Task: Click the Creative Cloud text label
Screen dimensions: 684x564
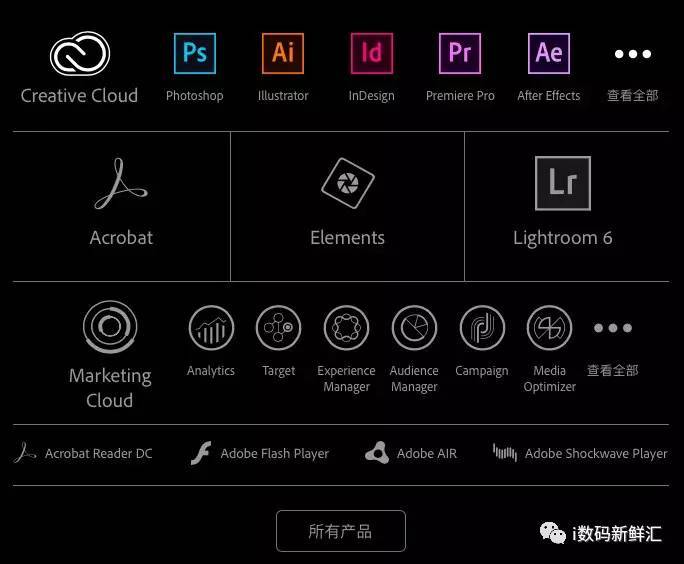Action: point(79,96)
